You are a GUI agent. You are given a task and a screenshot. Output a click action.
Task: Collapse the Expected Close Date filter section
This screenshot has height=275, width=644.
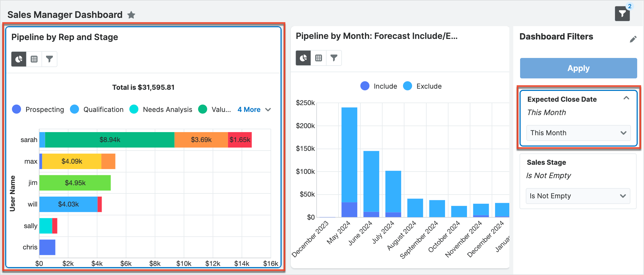pyautogui.click(x=627, y=98)
